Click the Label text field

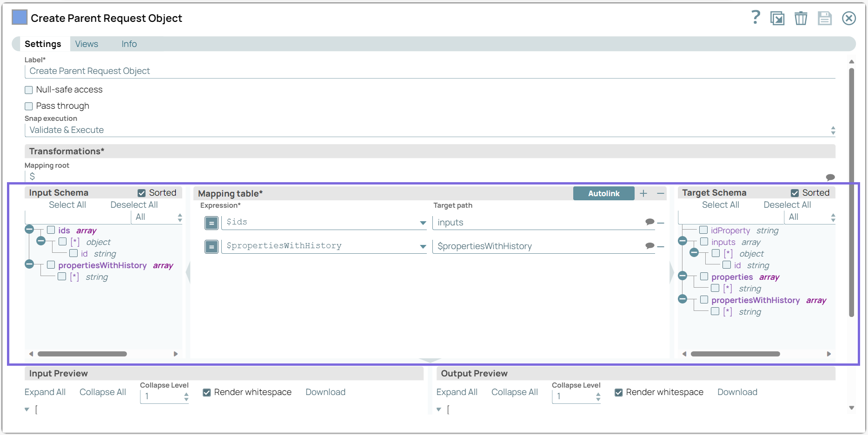click(x=430, y=71)
